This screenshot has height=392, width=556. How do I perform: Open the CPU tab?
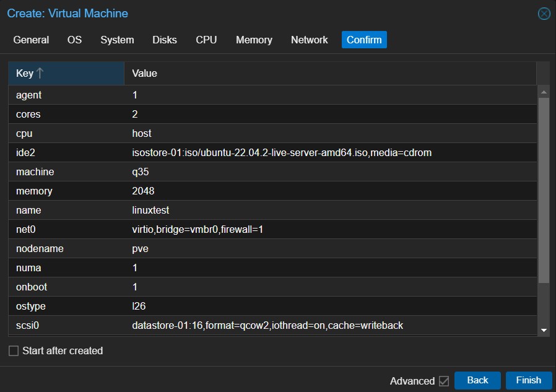point(206,40)
